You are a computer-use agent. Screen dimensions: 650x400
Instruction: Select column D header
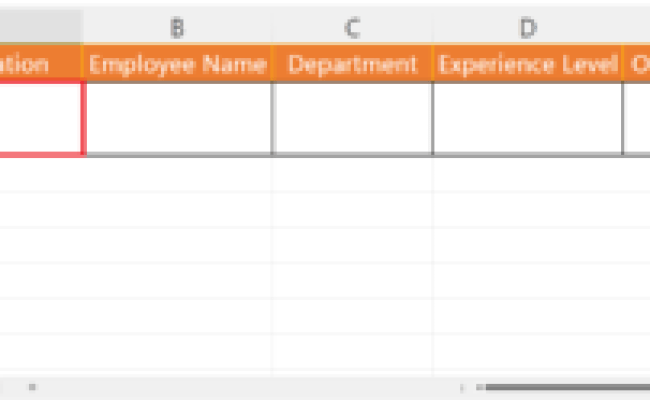(528, 27)
